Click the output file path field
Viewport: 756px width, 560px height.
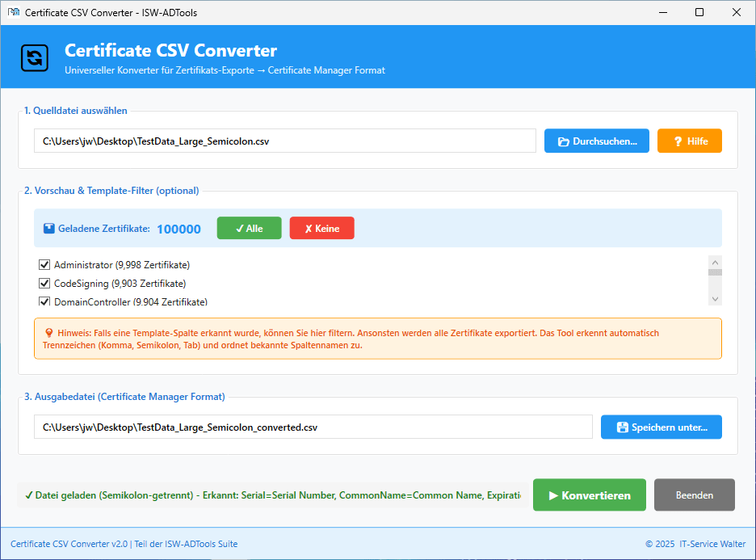coord(313,427)
